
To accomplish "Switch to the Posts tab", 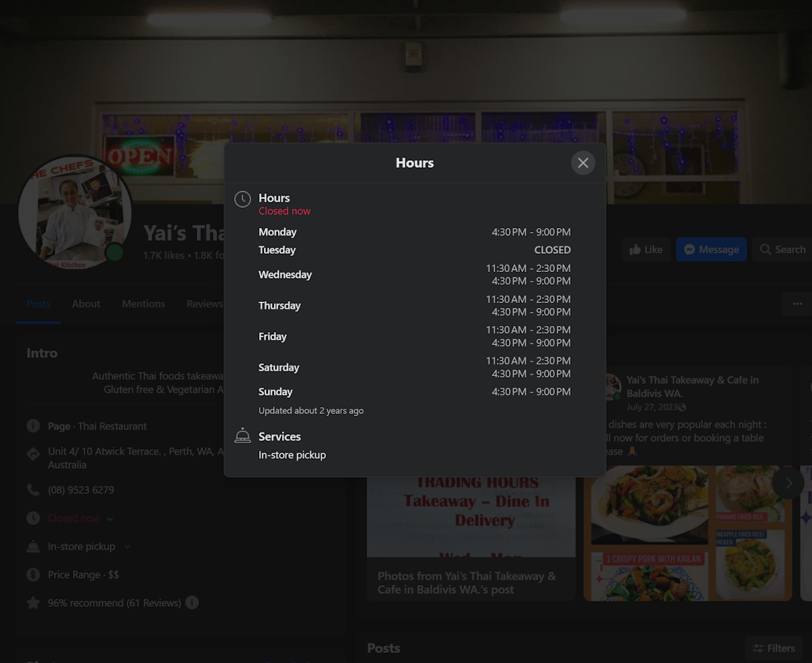I will point(39,304).
